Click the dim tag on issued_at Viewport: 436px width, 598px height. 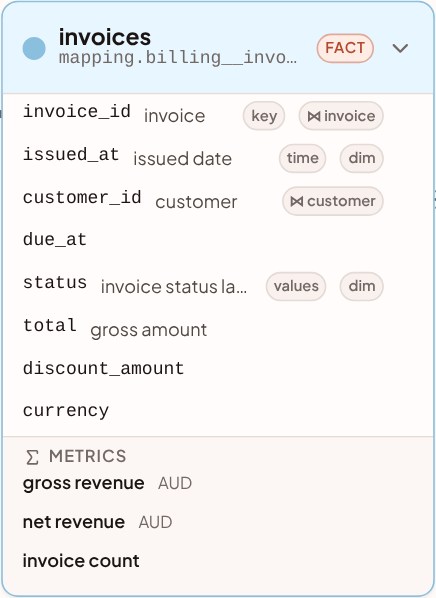362,158
